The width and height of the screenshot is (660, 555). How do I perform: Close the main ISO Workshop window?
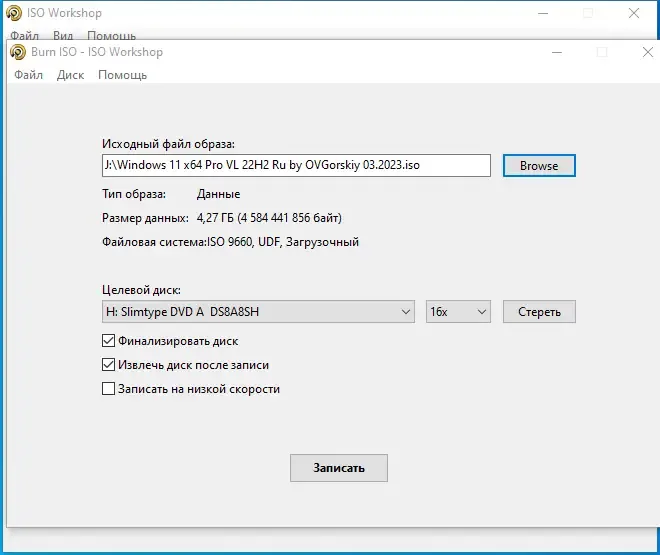(x=634, y=13)
